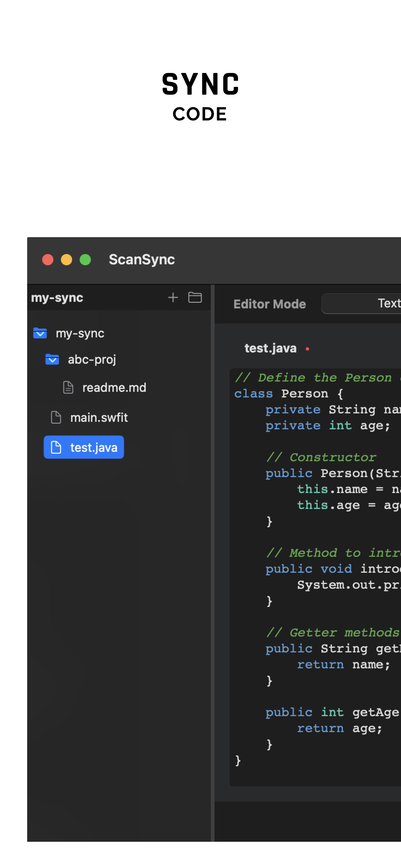Click the red close window button
Viewport: 401px width, 868px height.
pos(48,259)
